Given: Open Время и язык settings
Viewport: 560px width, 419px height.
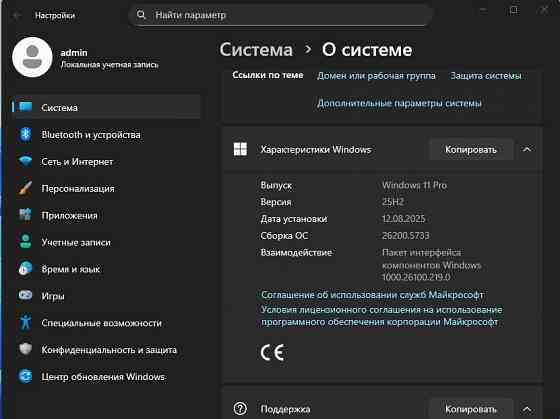Looking at the screenshot, I should (106, 269).
